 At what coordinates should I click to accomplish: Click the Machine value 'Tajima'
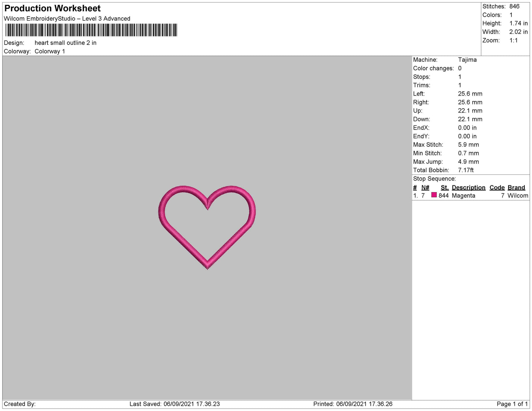(x=467, y=60)
